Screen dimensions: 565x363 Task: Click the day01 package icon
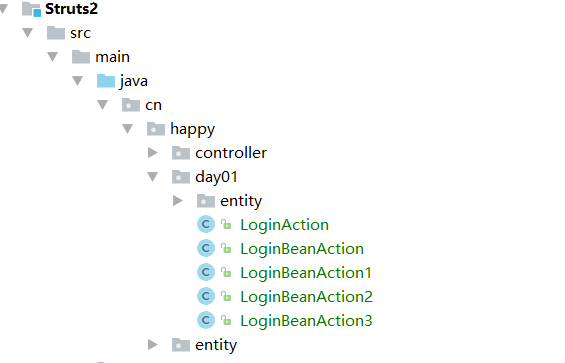181,177
